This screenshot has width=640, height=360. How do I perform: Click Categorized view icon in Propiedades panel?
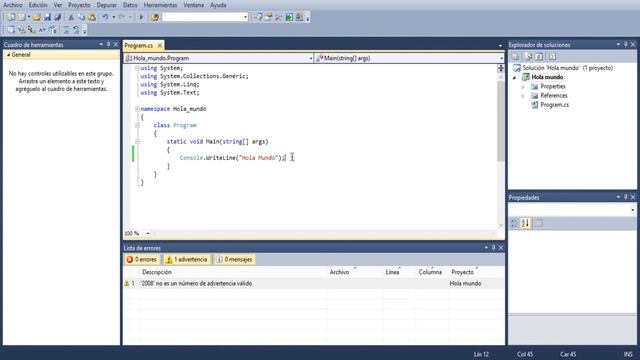[514, 223]
